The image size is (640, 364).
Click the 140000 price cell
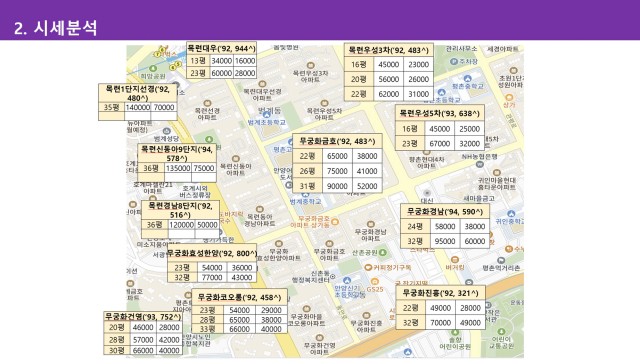tap(138, 107)
